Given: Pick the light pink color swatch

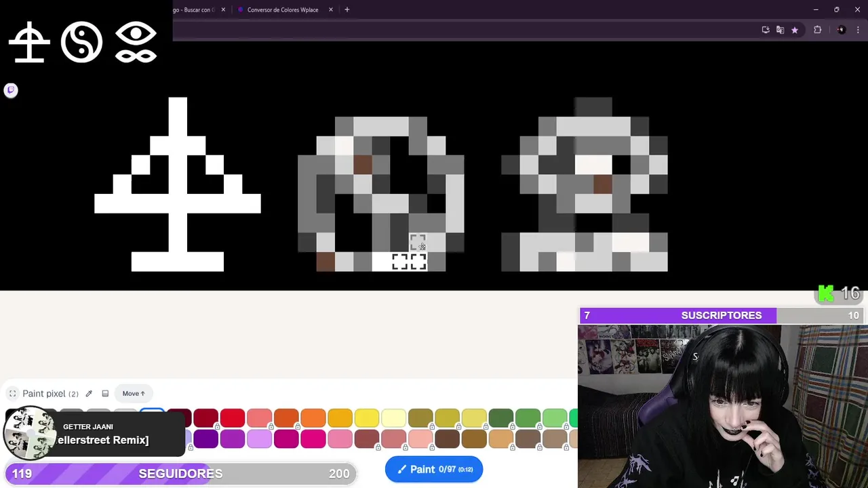Looking at the screenshot, I should pos(340,439).
